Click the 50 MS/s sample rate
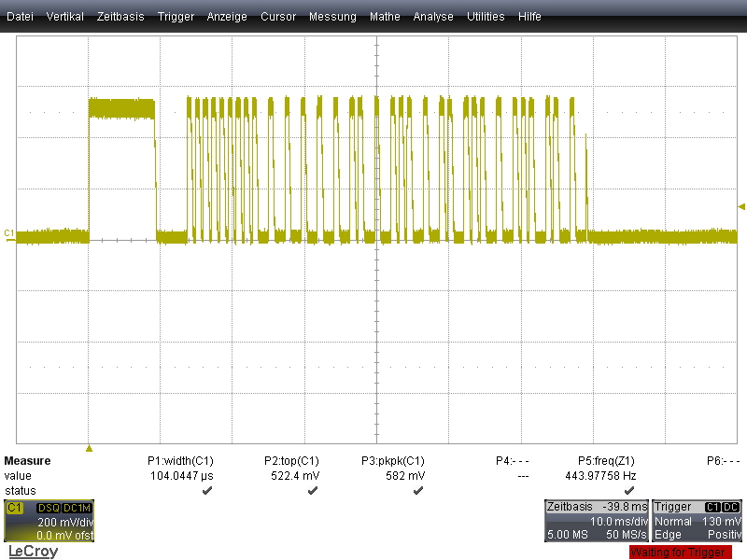747x560 pixels. (x=626, y=535)
